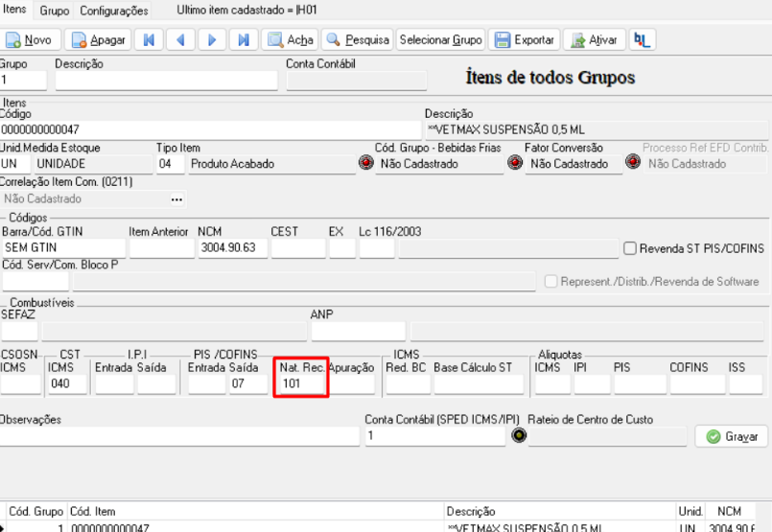Click red lookup icon before Fator Conversão
This screenshot has height=532, width=772.
pyautogui.click(x=515, y=162)
